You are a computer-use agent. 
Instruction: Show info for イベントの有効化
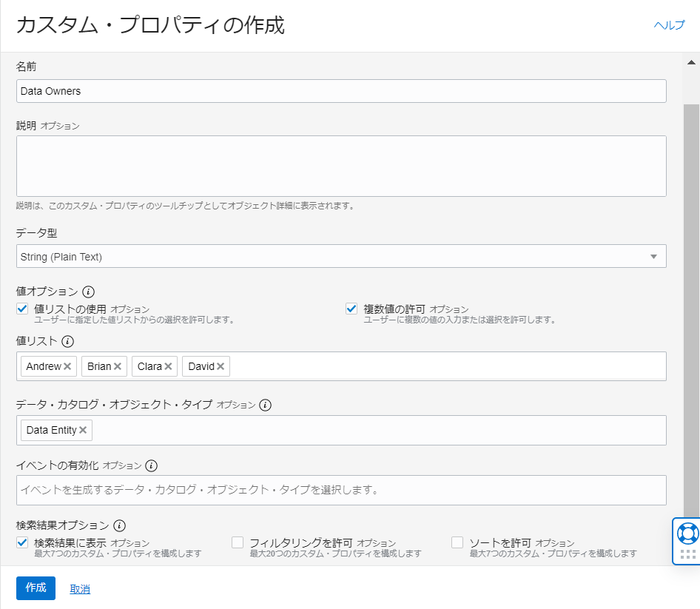pyautogui.click(x=152, y=465)
